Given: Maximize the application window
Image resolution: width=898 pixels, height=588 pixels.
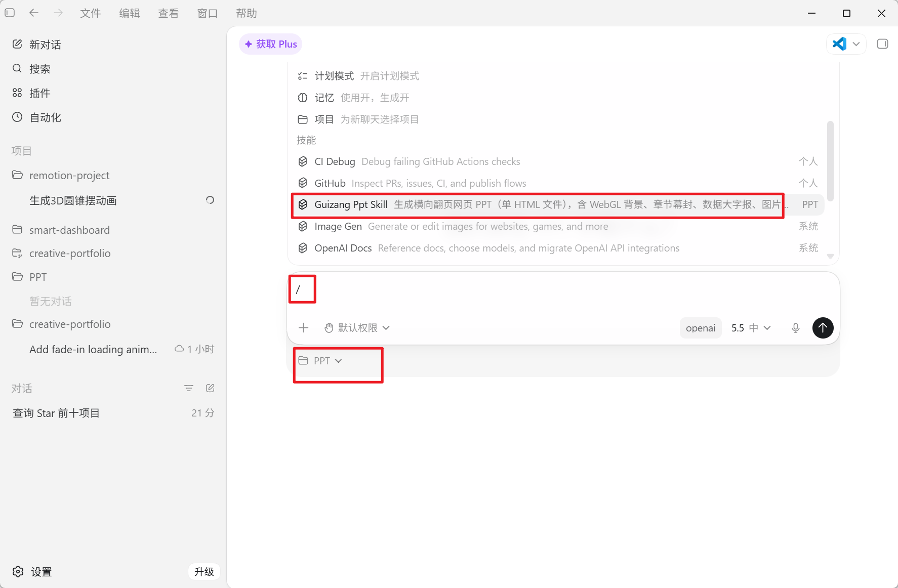Looking at the screenshot, I should pyautogui.click(x=846, y=13).
